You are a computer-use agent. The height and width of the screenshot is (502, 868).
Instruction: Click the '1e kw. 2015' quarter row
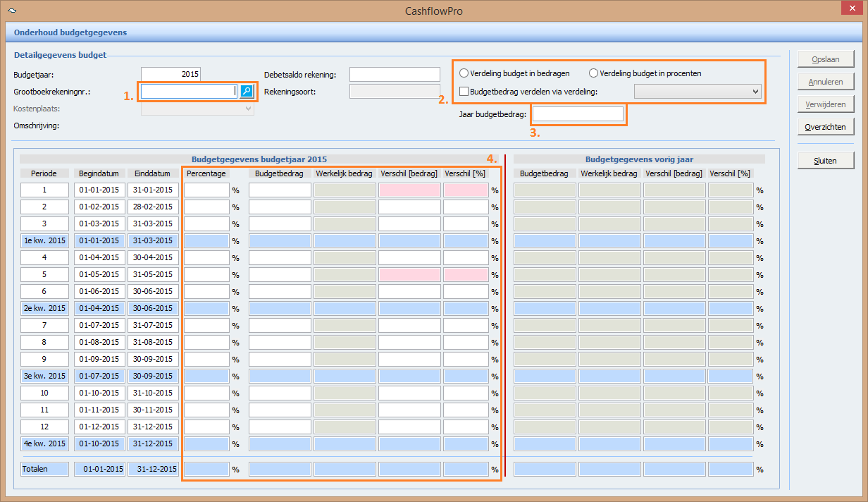click(x=44, y=240)
